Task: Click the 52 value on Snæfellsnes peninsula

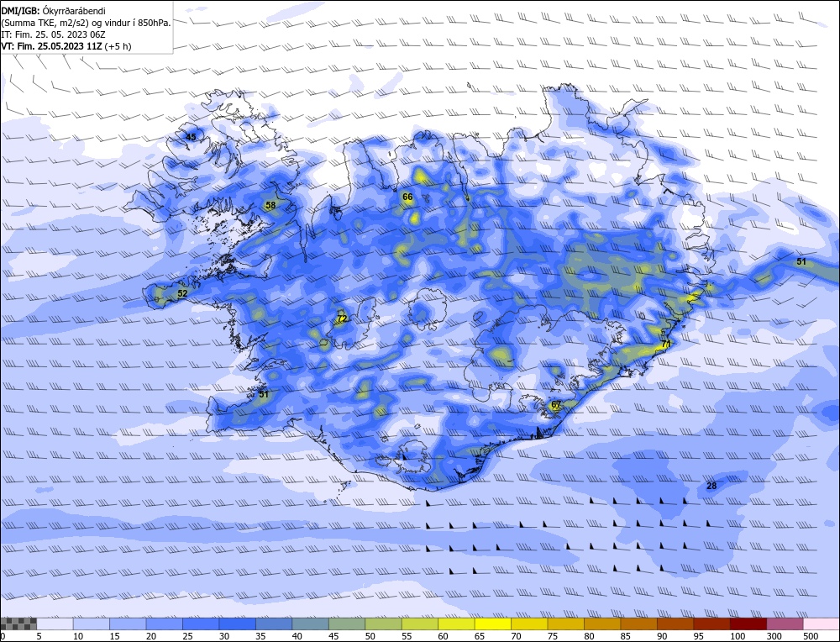Action: (182, 293)
